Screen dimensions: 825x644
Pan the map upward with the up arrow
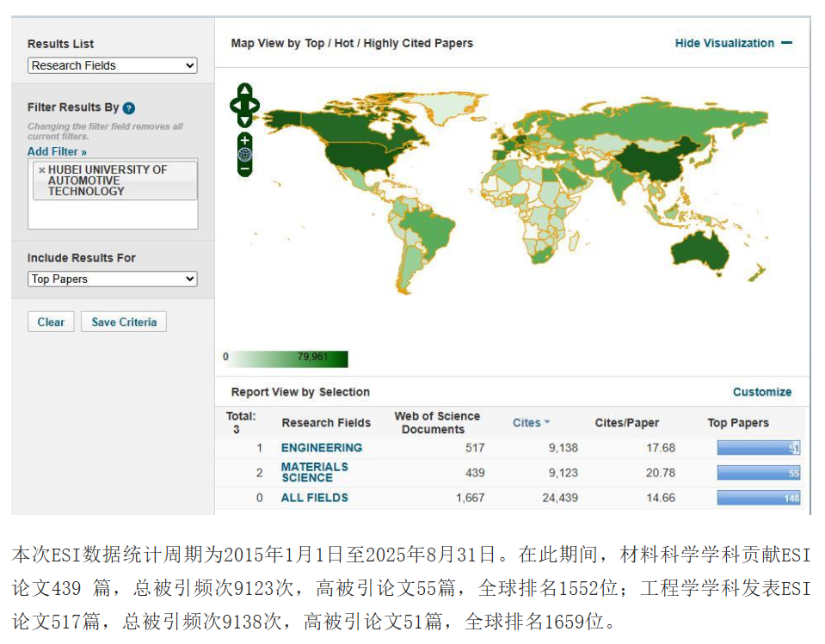point(245,90)
